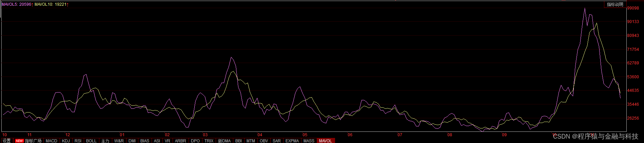Click the 35446 y-axis value

(633, 104)
